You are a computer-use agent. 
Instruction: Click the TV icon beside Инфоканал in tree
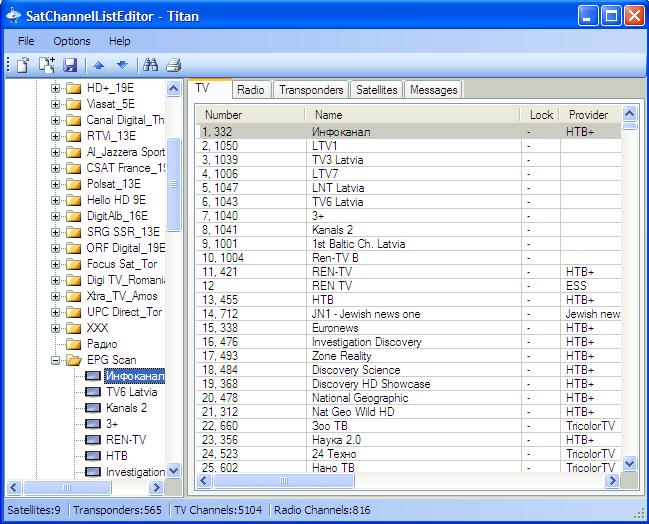92,376
